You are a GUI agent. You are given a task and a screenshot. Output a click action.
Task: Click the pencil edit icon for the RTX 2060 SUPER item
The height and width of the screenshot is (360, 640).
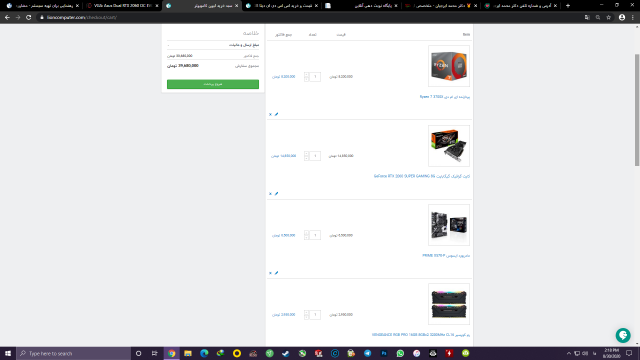point(276,193)
